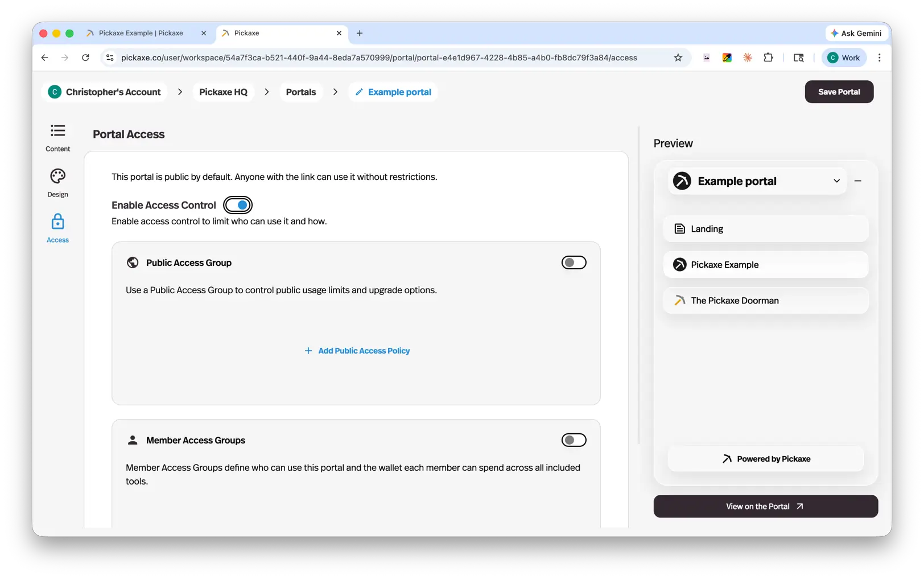Viewport: 924px width, 579px height.
Task: Click the pencil icon beside Example portal
Action: pyautogui.click(x=359, y=92)
